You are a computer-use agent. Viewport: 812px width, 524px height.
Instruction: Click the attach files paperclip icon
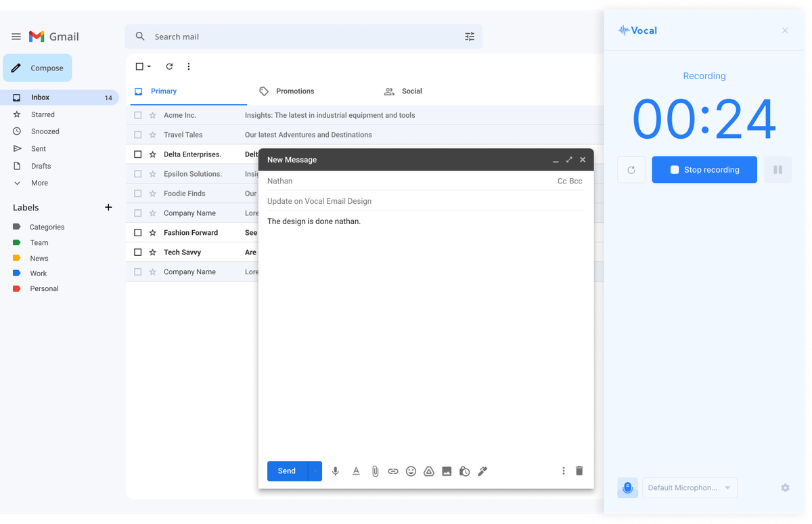375,471
